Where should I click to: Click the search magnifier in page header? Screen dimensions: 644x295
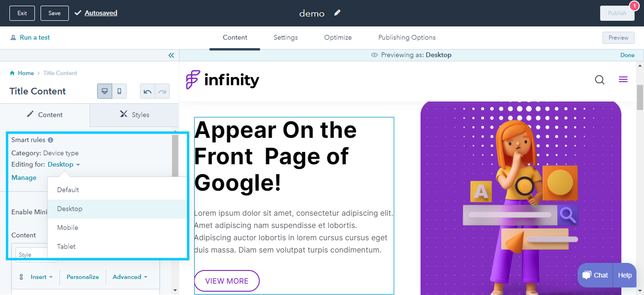pyautogui.click(x=600, y=80)
